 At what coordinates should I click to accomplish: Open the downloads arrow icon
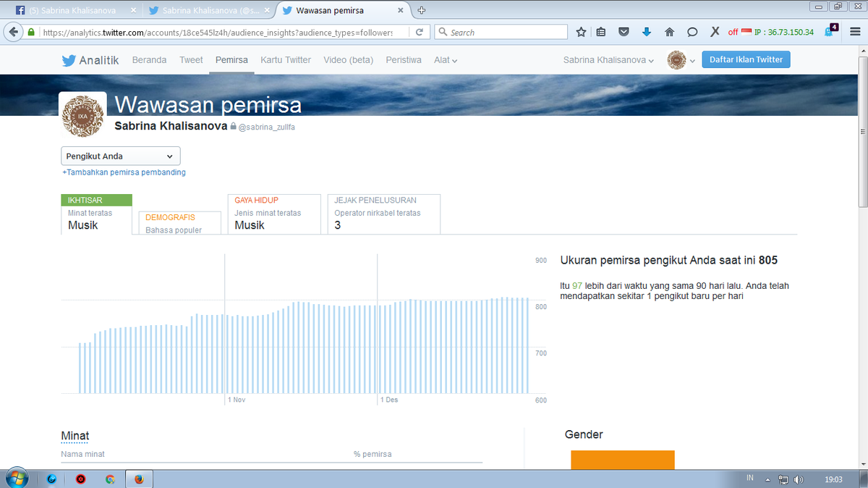coord(647,32)
